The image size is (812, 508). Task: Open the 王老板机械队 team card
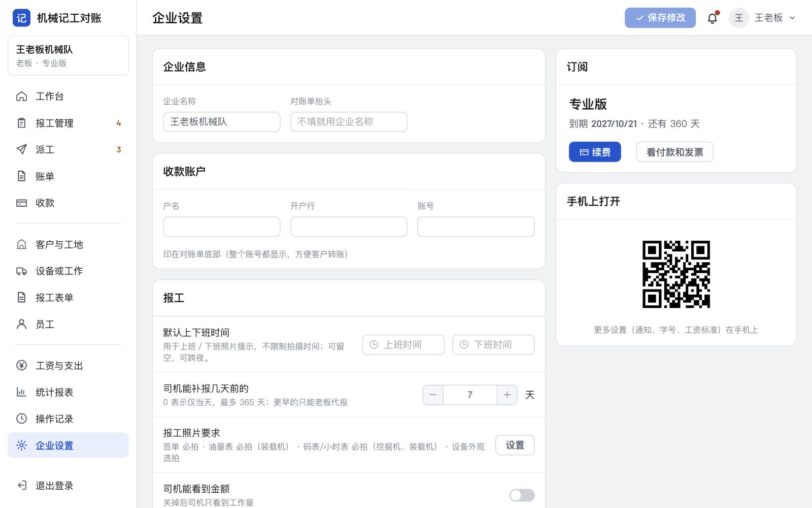pyautogui.click(x=68, y=55)
